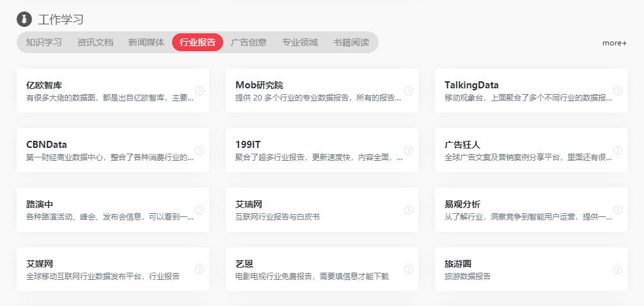Click the arrow icon on 艾媒网 card
The image size is (644, 306).
click(x=200, y=270)
